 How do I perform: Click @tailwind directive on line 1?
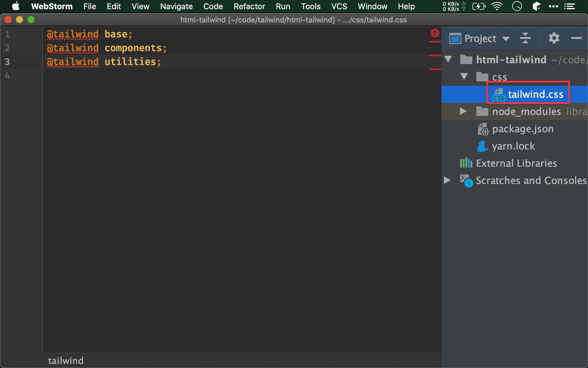(x=73, y=34)
